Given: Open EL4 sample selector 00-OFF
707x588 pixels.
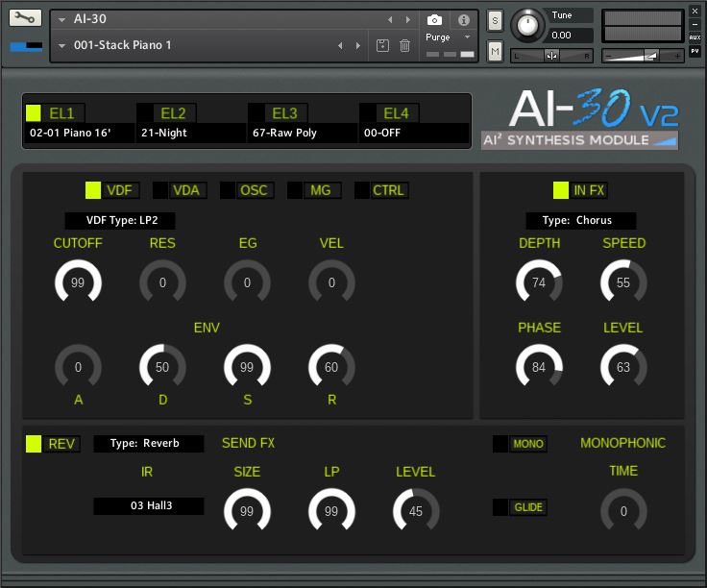Looking at the screenshot, I should click(x=413, y=133).
